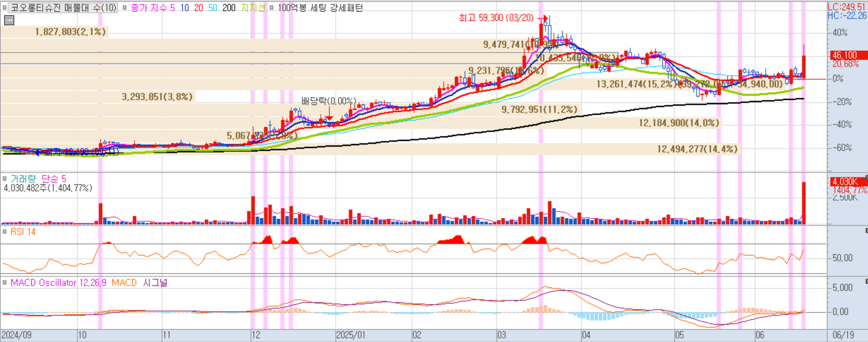
Task: Click the 40% price axis label
Action: click(840, 33)
